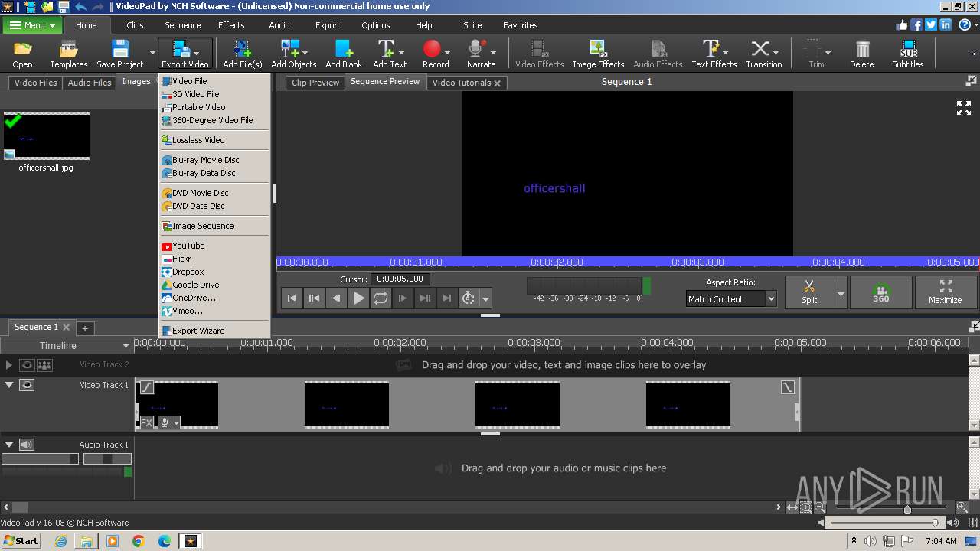This screenshot has height=551, width=980.
Task: Maximize the preview with the Maximize button
Action: coord(946,292)
